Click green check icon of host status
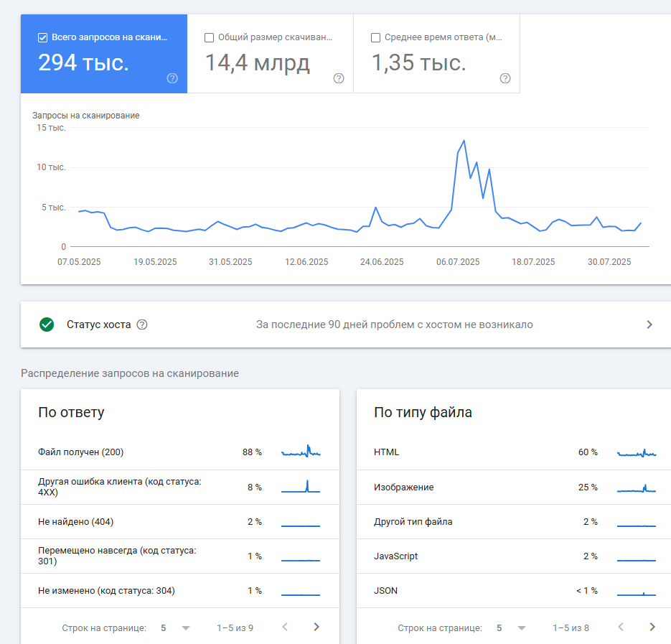Screen dimensions: 671x644 point(47,325)
